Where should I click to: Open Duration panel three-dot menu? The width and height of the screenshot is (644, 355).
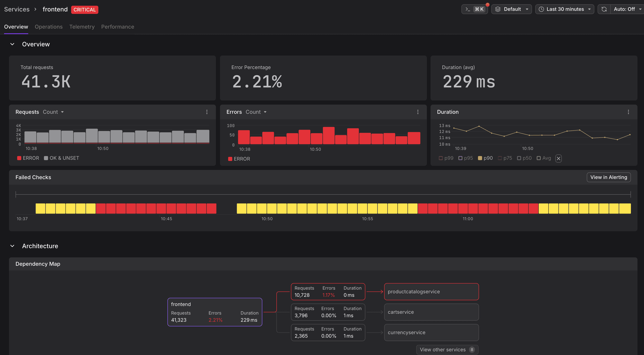[x=628, y=112]
